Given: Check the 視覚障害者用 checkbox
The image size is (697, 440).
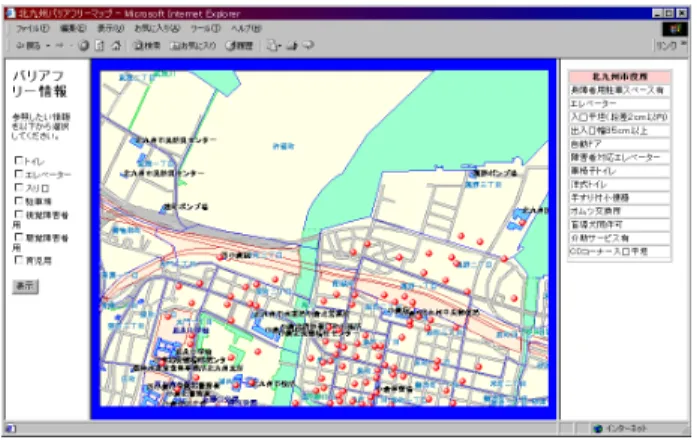Looking at the screenshot, I should [x=19, y=214].
